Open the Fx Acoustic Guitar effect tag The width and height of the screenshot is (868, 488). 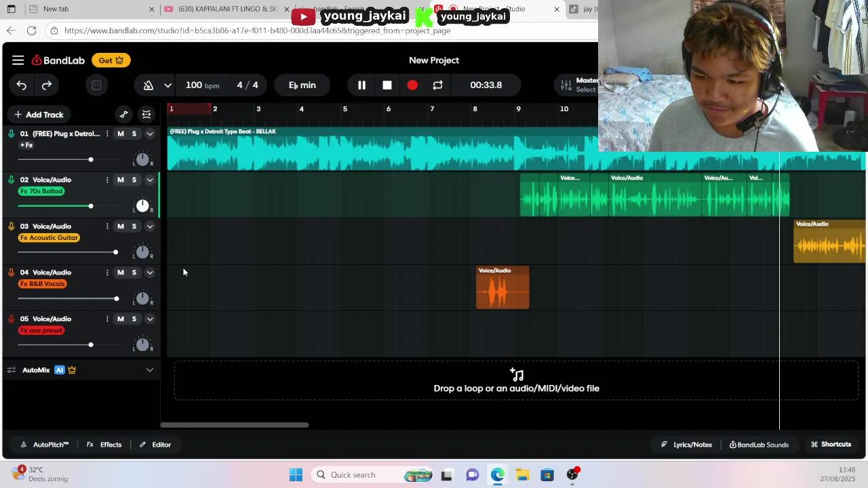tap(50, 238)
